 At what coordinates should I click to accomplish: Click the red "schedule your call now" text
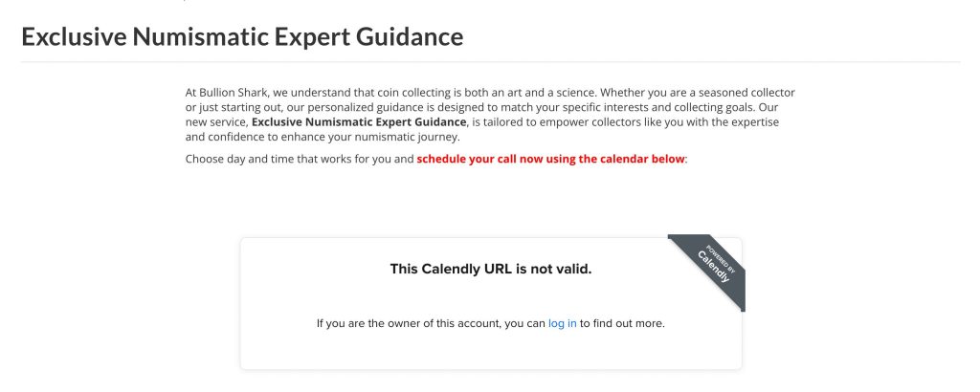[x=551, y=159]
